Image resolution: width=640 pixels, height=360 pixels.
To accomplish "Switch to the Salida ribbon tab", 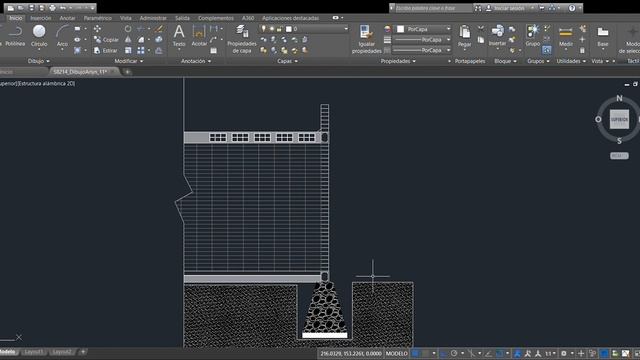I will click(182, 18).
